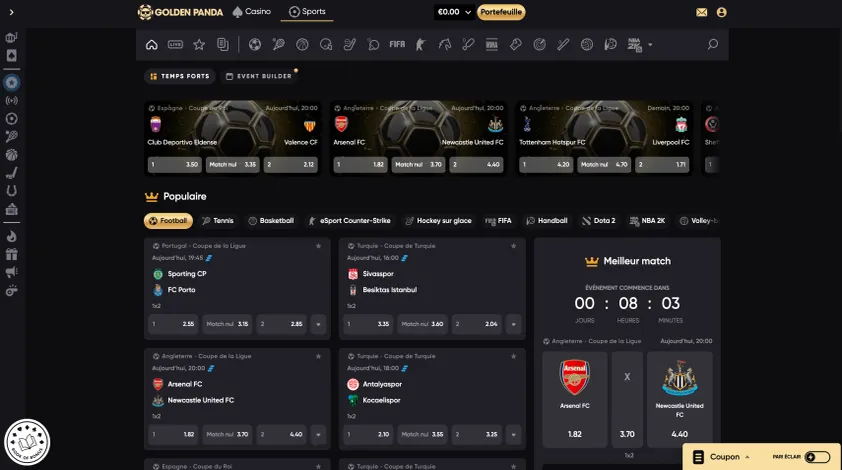Screen dimensions: 842x470
Task: Select the table tennis paddle icon
Action: pyautogui.click(x=373, y=45)
